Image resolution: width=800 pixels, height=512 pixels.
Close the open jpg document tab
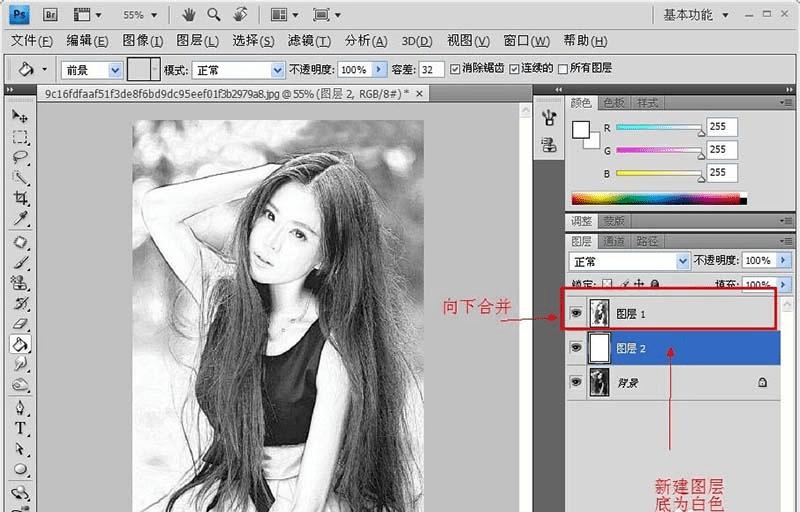419,94
